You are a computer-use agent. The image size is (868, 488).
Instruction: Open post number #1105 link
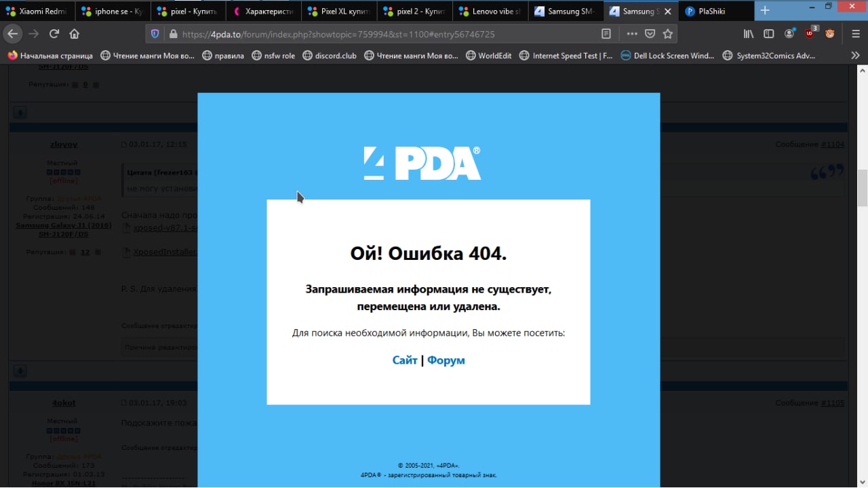(833, 403)
